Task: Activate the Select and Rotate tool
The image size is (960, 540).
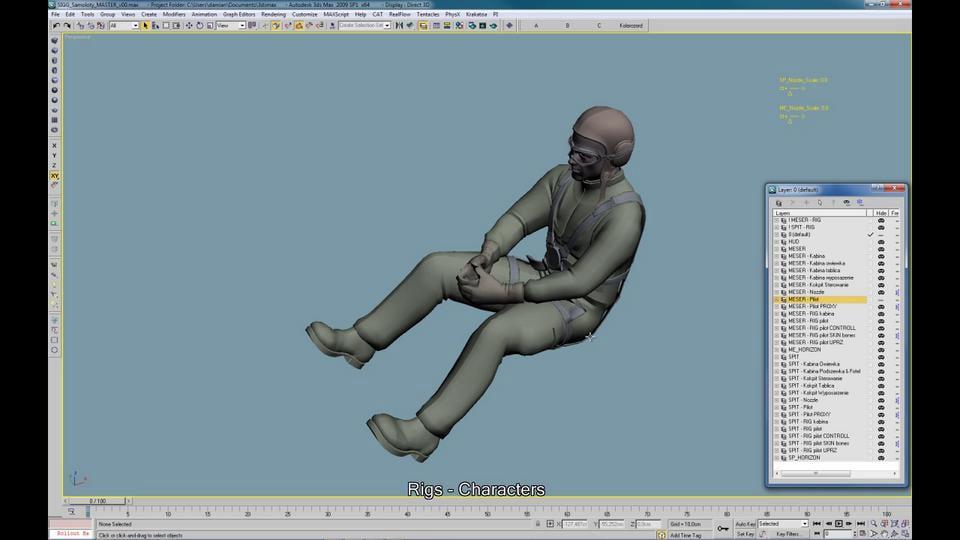Action: click(200, 26)
